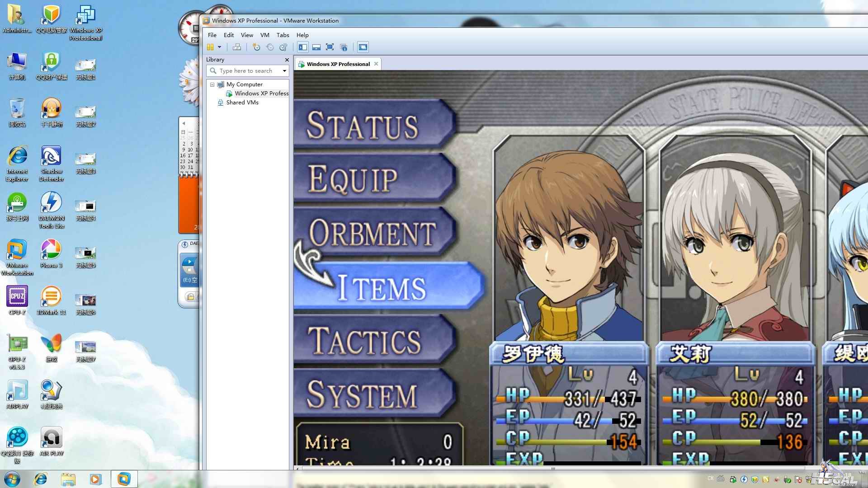Switch to the Windows XP Professional tab
The image size is (868, 488).
coord(338,64)
